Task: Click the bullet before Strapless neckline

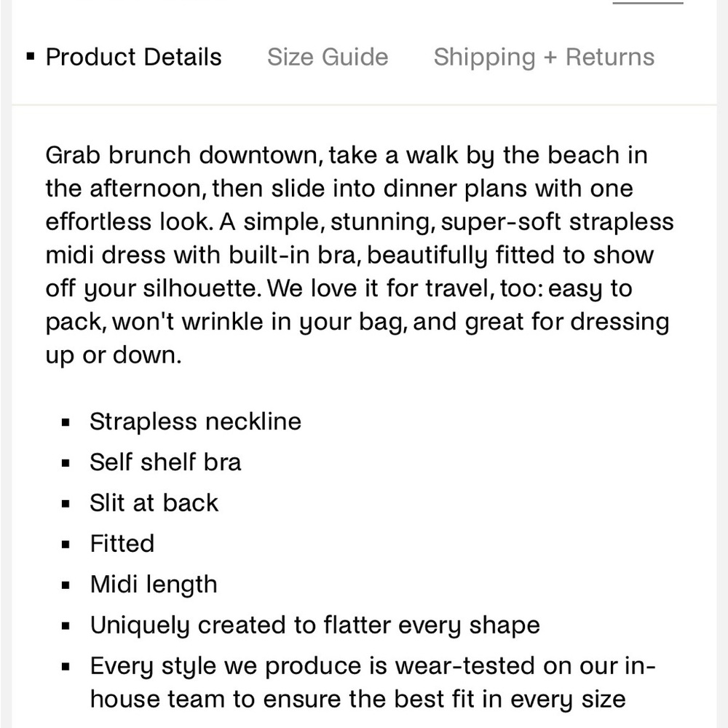Action: 66,422
